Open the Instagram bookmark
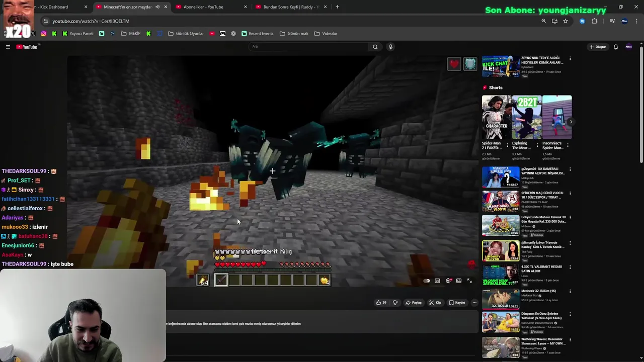The image size is (644, 362). click(x=43, y=34)
